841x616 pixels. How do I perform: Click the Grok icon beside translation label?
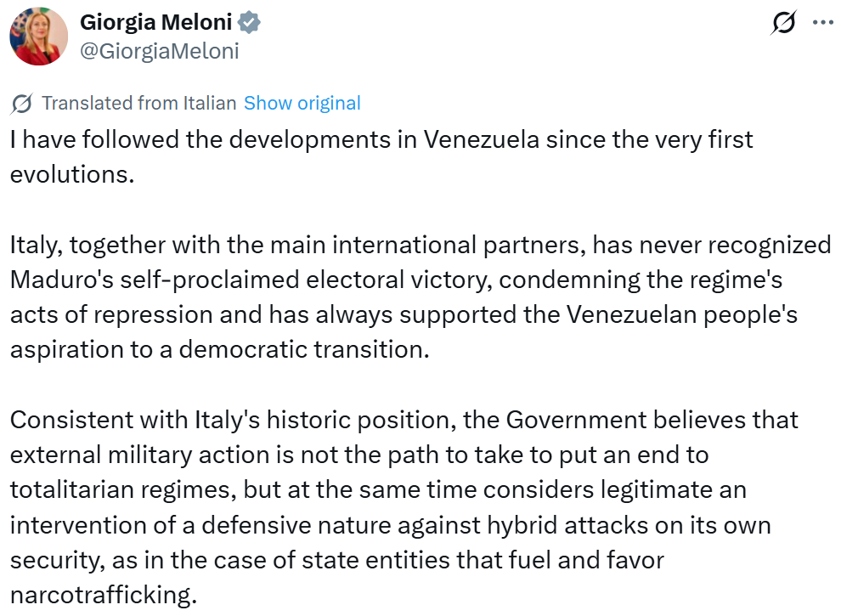22,104
